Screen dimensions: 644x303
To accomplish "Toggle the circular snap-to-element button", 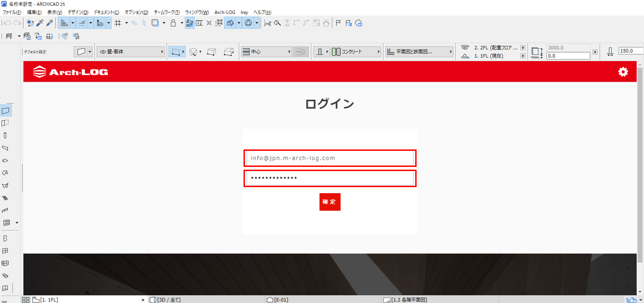I will [248, 23].
